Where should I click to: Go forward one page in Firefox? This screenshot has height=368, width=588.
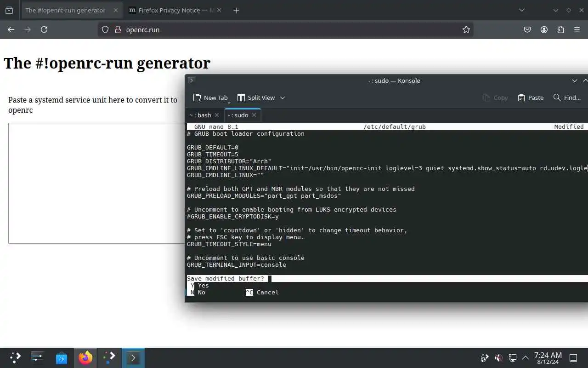(28, 29)
